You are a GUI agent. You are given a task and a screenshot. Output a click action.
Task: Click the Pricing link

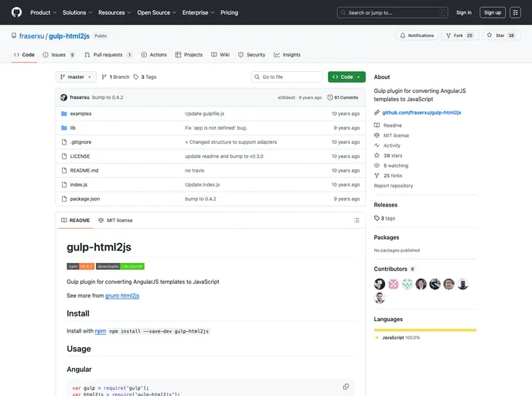point(230,12)
